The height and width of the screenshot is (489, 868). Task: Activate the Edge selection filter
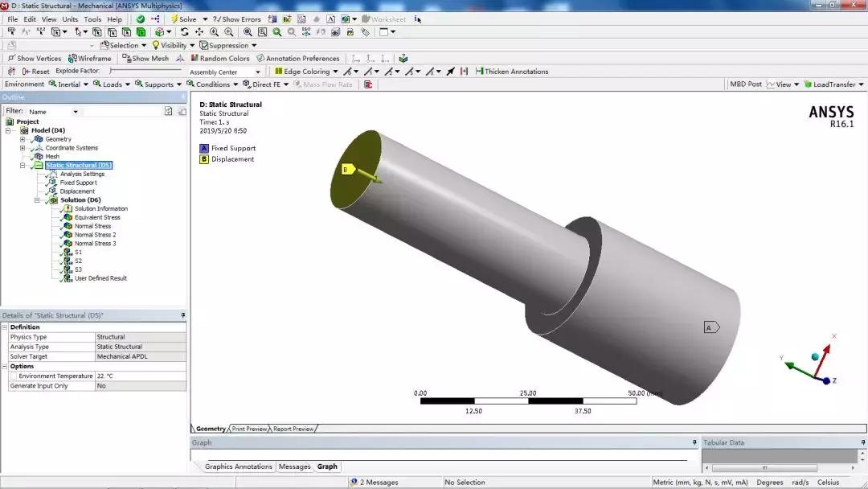point(112,32)
